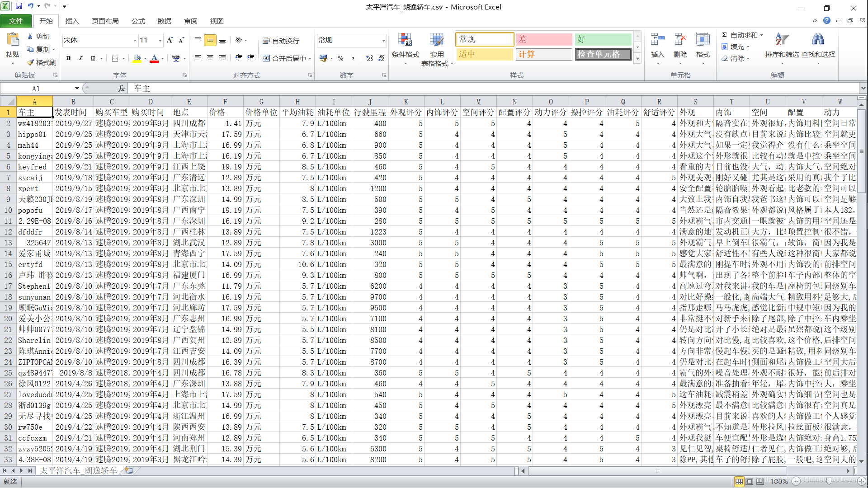Toggle Wrap Text (自动换行)
Image resolution: width=868 pixels, height=488 pixels.
click(x=281, y=41)
